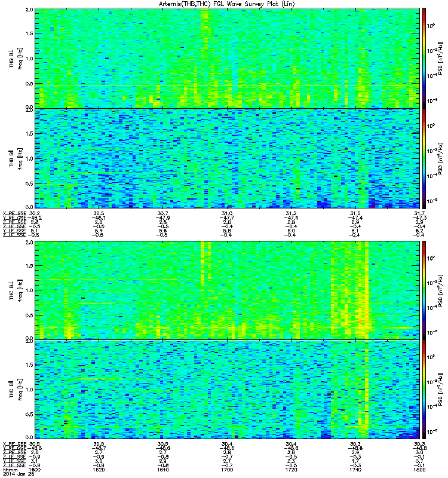Screen dimensions: 448x478
Task: Click the 'THB B∥ freq [Hz]' axis label
Action: pos(16,158)
